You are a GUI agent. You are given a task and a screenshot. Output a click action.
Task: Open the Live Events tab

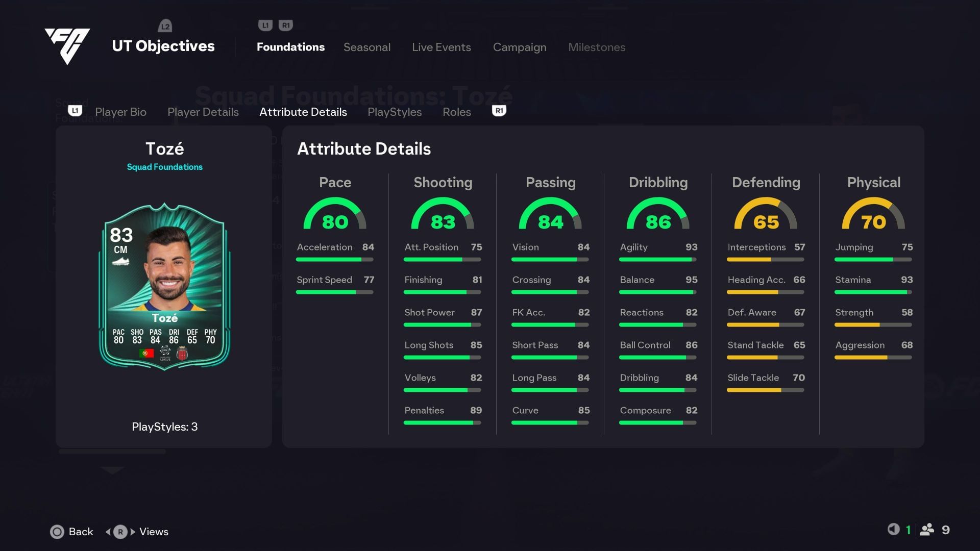coord(441,47)
